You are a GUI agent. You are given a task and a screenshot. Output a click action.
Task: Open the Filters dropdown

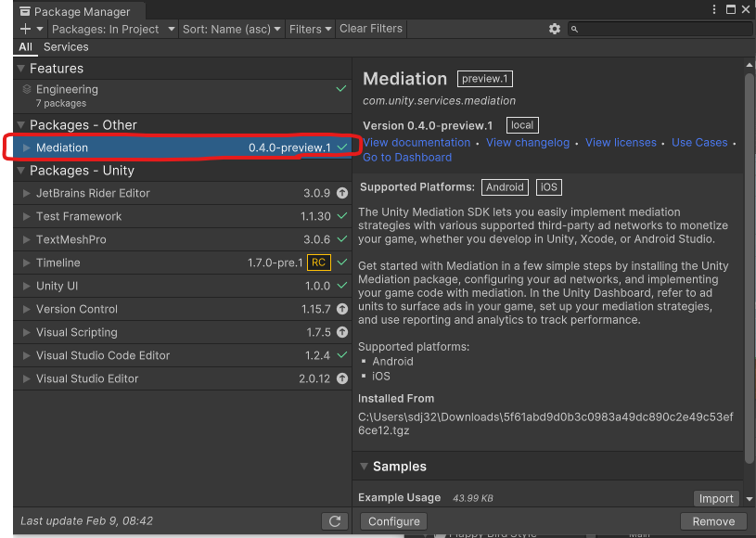point(310,29)
